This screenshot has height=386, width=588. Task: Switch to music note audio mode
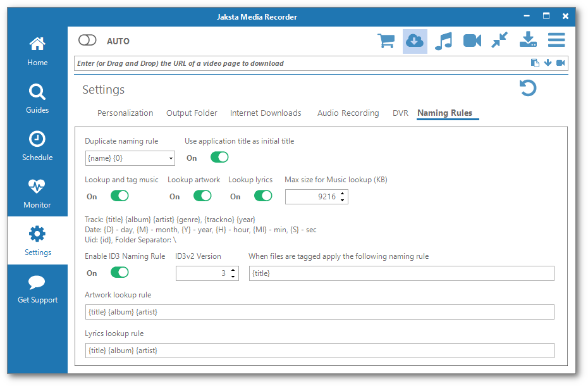click(444, 41)
